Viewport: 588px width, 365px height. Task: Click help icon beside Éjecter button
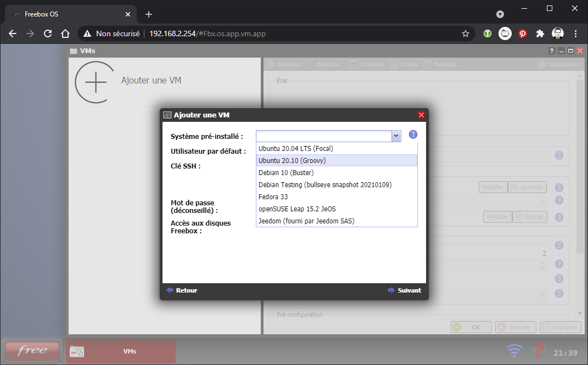click(559, 217)
